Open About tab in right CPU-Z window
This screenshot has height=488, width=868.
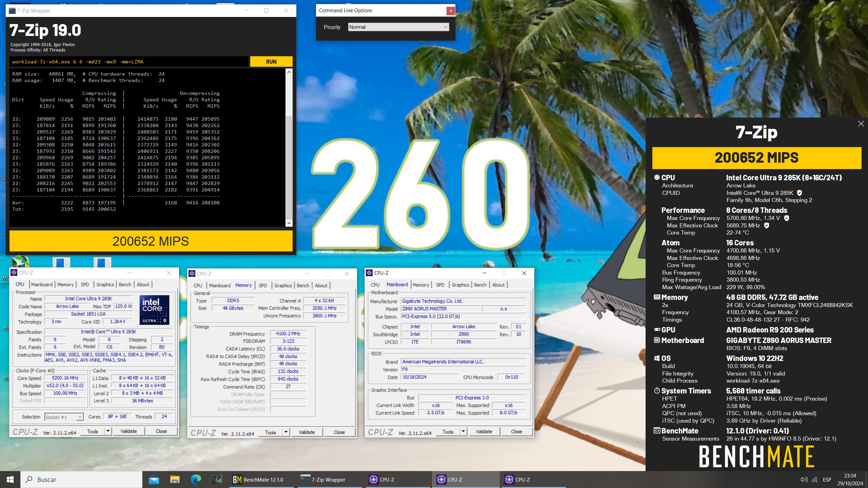pos(498,285)
